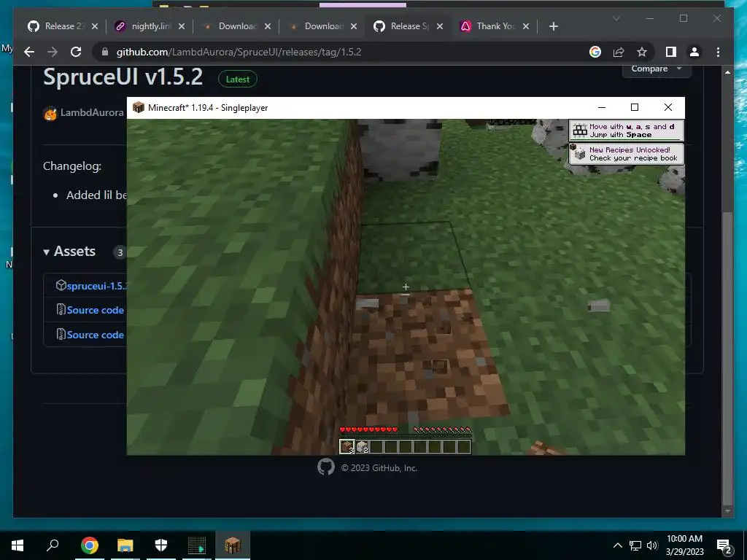The height and width of the screenshot is (560, 747).
Task: Click the GitHub logo in footer
Action: 326,467
